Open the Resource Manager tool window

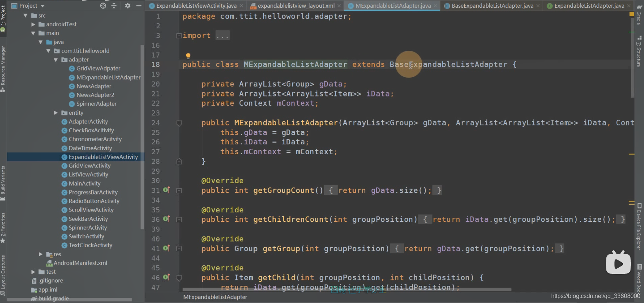click(x=3, y=68)
